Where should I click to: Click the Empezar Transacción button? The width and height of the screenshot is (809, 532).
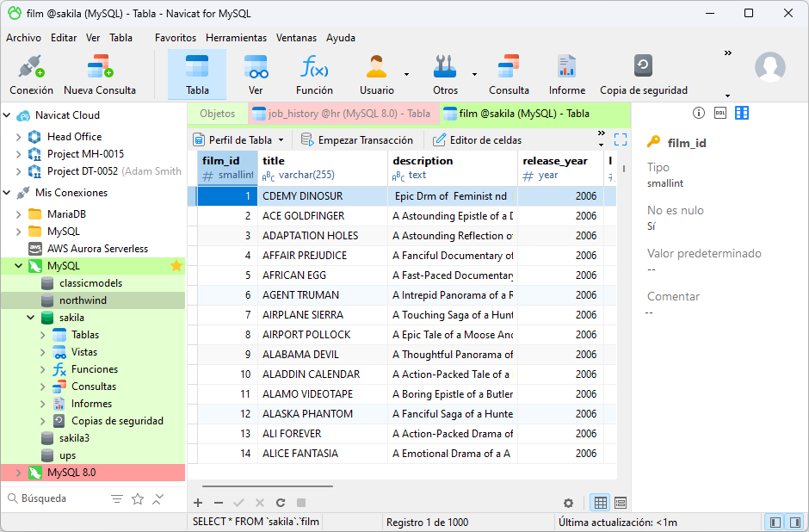(357, 139)
